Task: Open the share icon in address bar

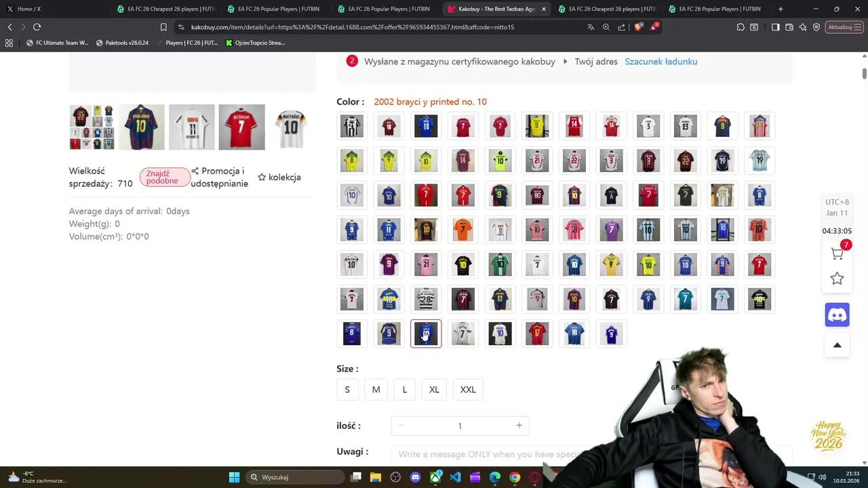Action: point(621,27)
